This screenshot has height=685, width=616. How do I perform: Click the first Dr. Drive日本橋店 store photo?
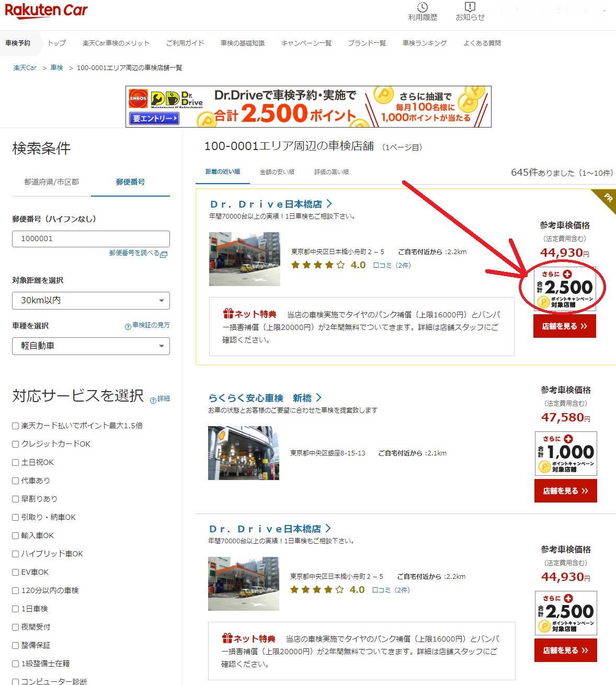[245, 259]
